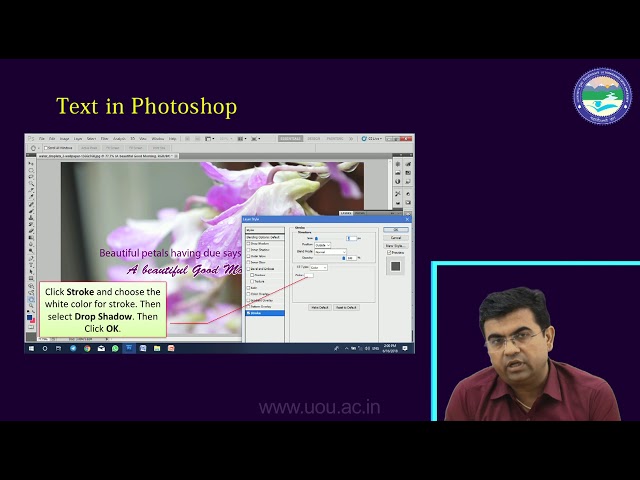Click the Windows Start button

pyautogui.click(x=31, y=348)
